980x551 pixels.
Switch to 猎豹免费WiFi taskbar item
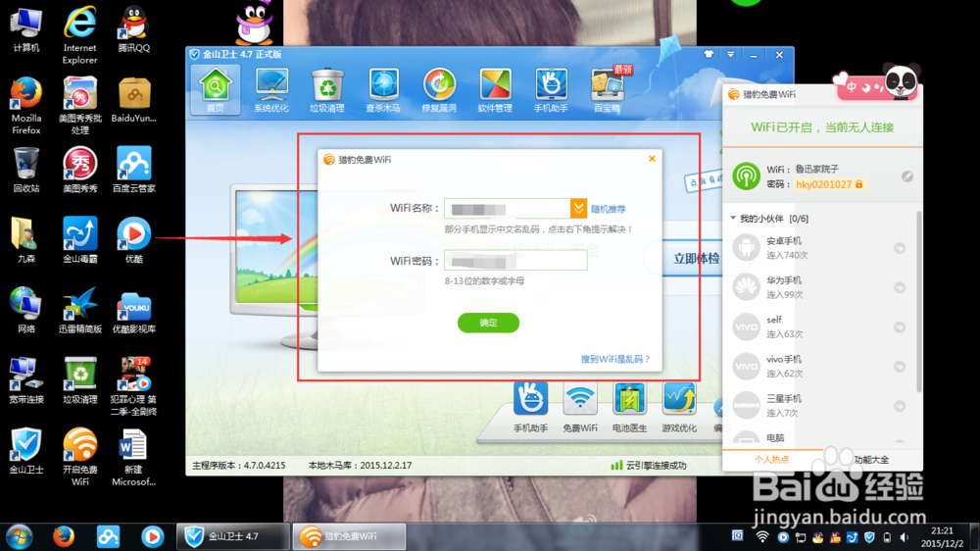click(350, 536)
